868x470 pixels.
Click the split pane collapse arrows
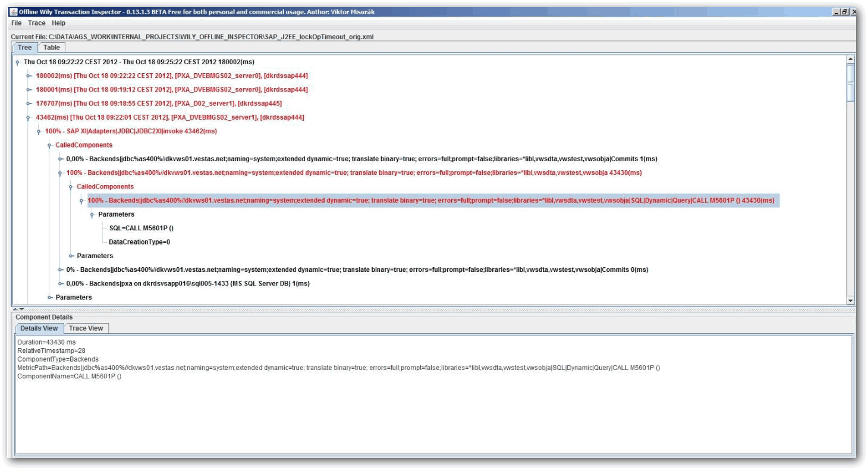[19, 309]
